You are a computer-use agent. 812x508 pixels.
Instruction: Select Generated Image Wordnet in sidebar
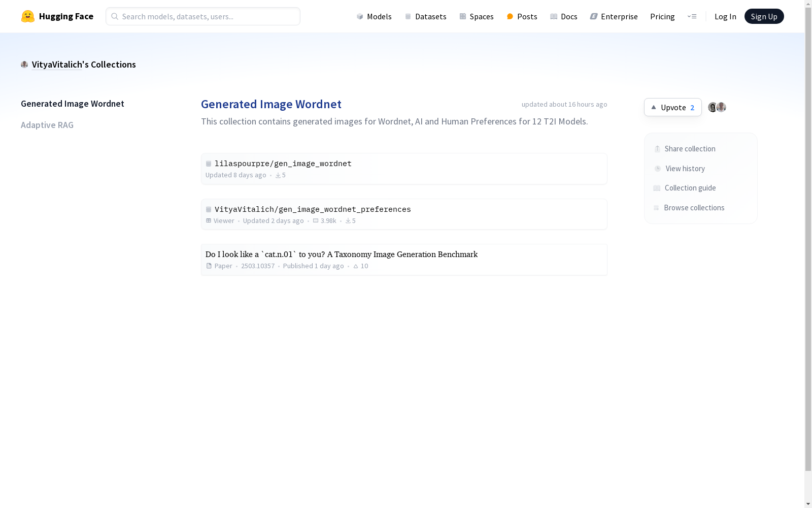[x=73, y=104]
